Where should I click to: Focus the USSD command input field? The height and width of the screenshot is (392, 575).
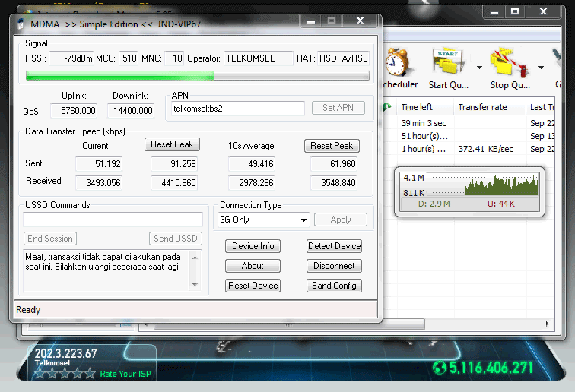point(113,220)
